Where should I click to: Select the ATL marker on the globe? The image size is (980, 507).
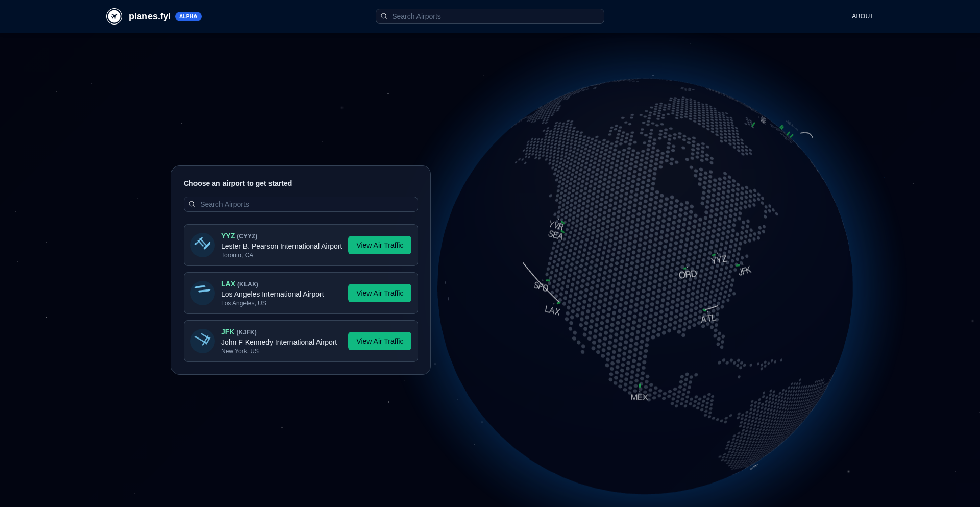coord(708,318)
